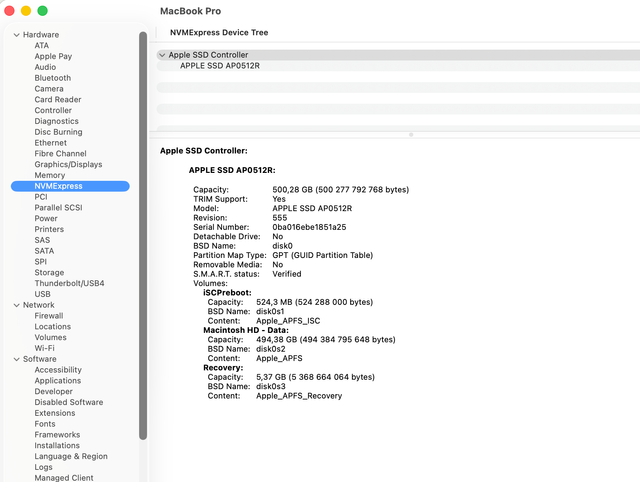Image resolution: width=640 pixels, height=482 pixels.
Task: Click the Recovery volume heading
Action: click(223, 368)
